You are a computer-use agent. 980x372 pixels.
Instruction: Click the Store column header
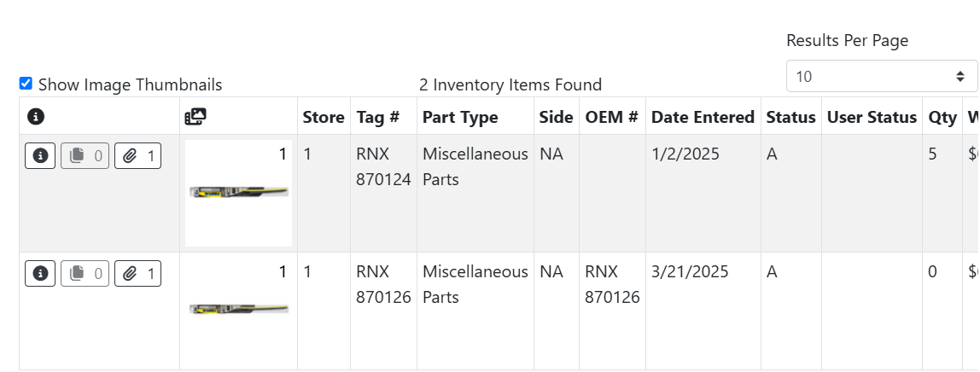[x=324, y=117]
